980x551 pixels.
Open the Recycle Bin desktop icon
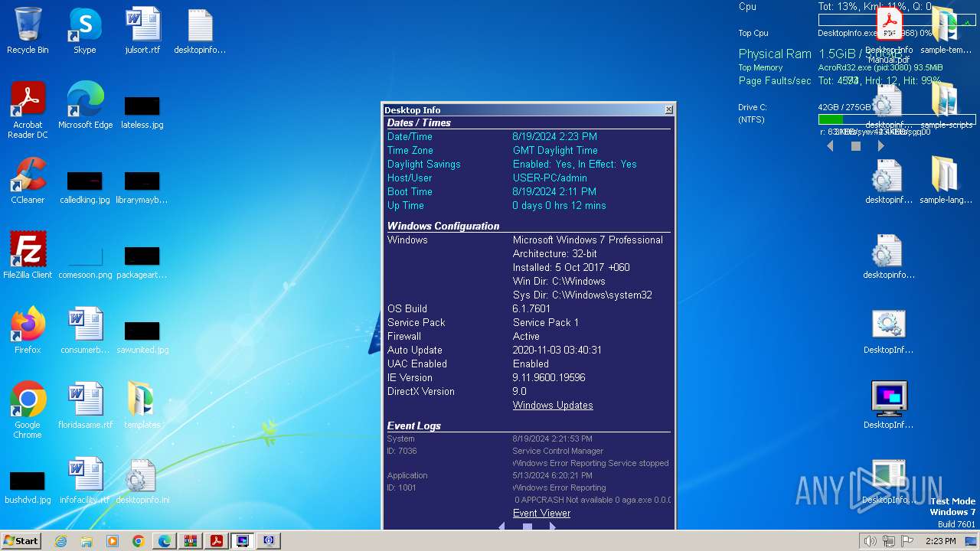(28, 31)
